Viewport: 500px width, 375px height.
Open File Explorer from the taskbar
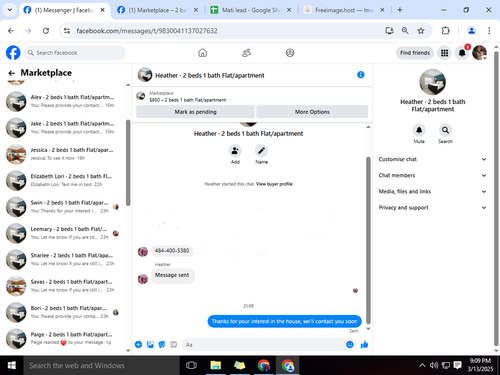216,365
